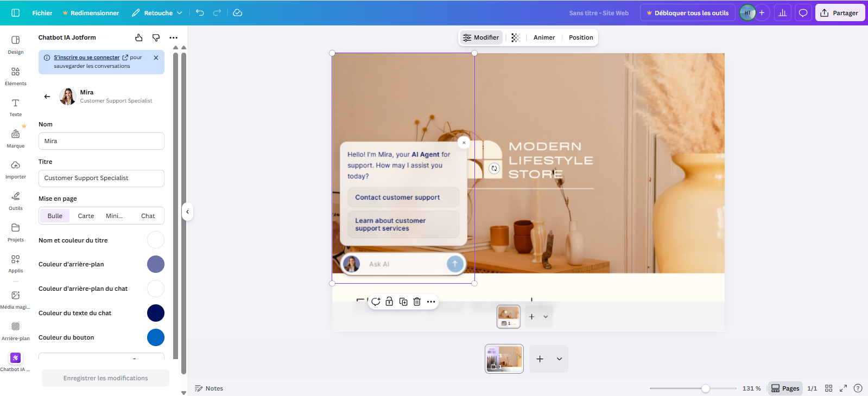Image resolution: width=868 pixels, height=396 pixels.
Task: Open the Projets sidebar panel
Action: [x=16, y=232]
